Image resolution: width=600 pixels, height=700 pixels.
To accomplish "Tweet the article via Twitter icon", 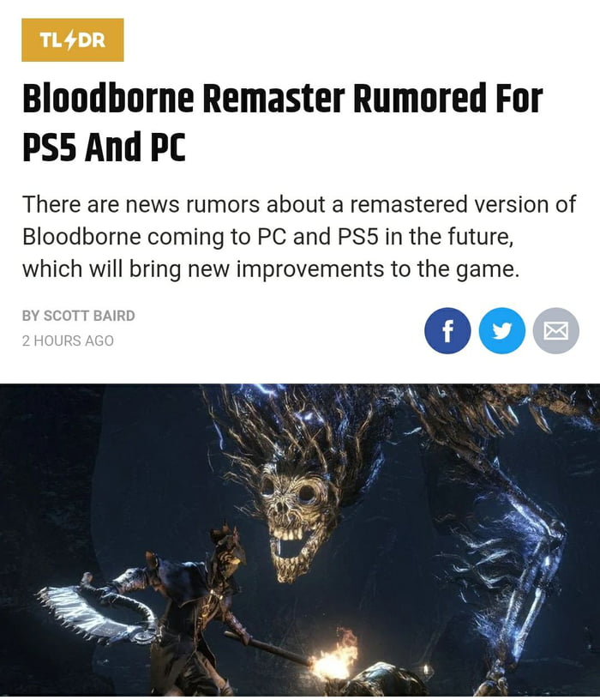I will click(502, 331).
